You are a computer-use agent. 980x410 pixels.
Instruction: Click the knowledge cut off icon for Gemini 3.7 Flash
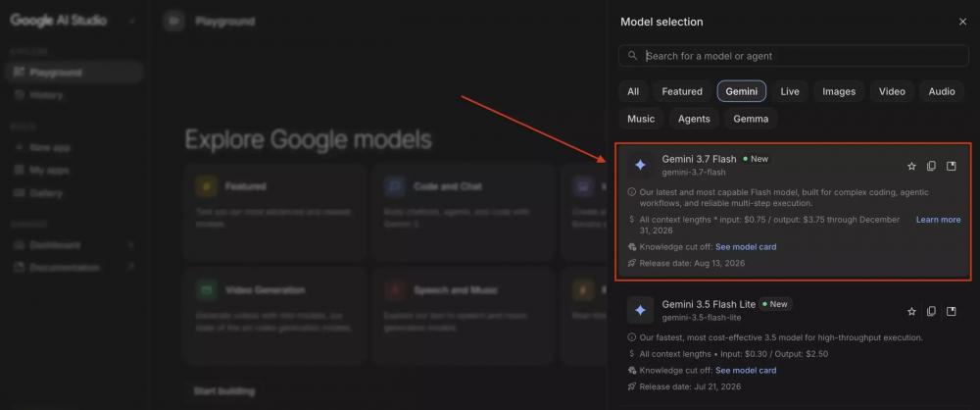632,246
